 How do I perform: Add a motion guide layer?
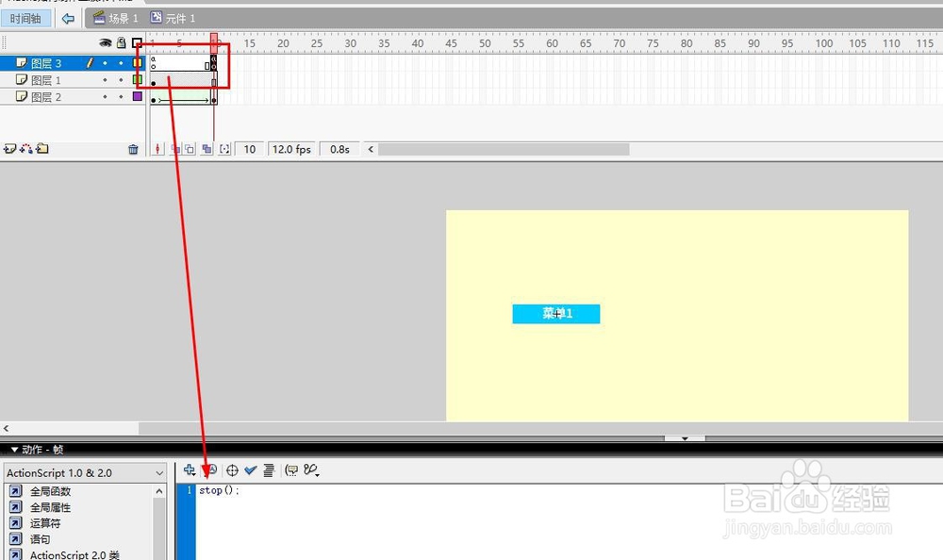tap(25, 149)
